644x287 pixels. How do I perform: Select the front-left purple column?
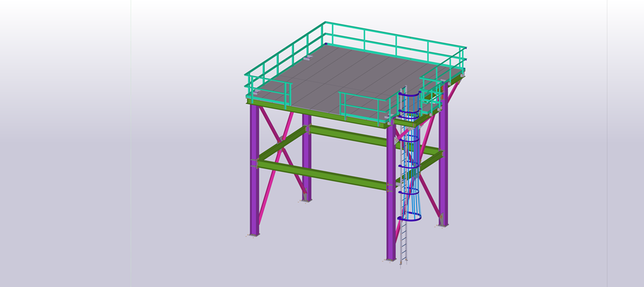(x=254, y=195)
